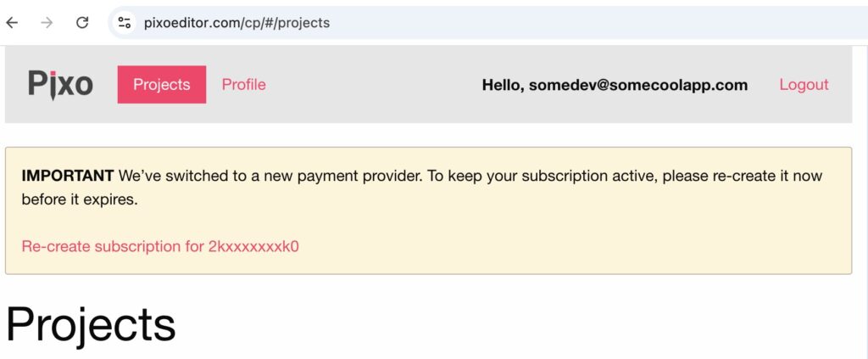Click blank white area right of Projects heading
The width and height of the screenshot is (868, 359).
click(509, 323)
